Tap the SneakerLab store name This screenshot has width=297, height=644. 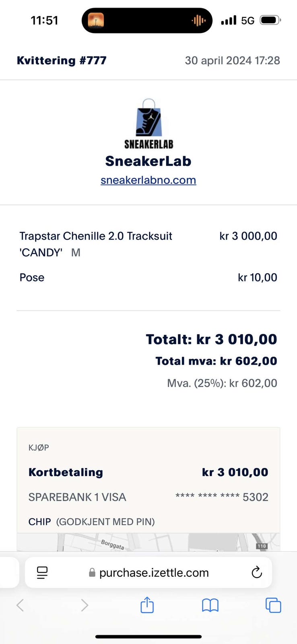coord(148,161)
